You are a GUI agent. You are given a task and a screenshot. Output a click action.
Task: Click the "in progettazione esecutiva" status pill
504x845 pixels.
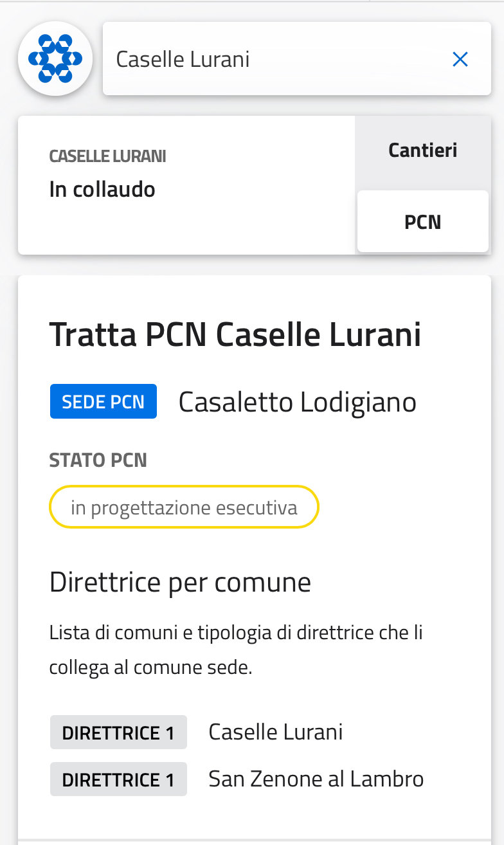(184, 507)
